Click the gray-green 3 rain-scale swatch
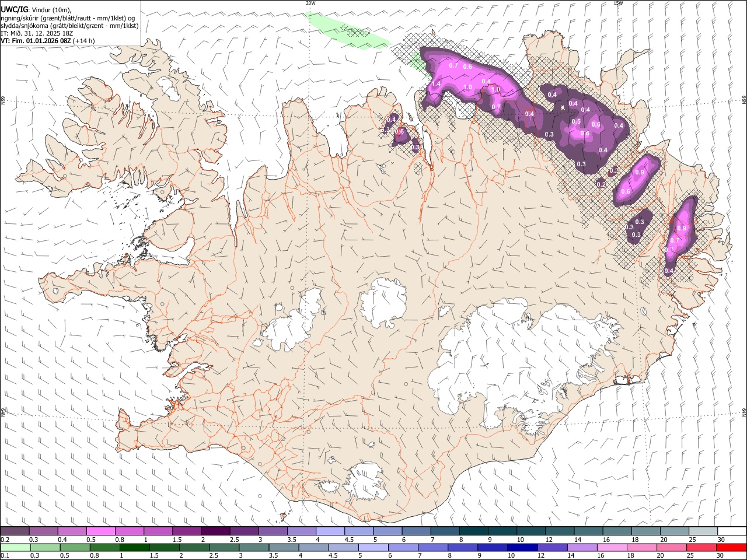Screen dimensions: 747x560 (254, 547)
